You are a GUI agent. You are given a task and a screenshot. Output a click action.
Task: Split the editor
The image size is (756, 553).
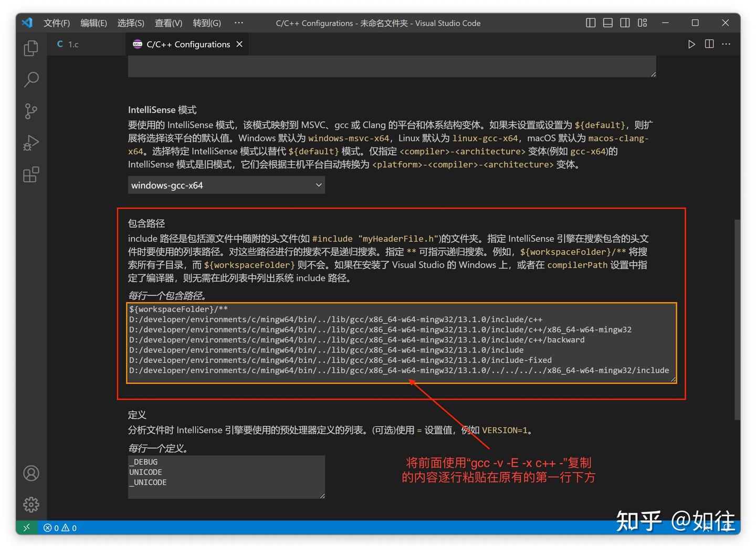coord(709,44)
